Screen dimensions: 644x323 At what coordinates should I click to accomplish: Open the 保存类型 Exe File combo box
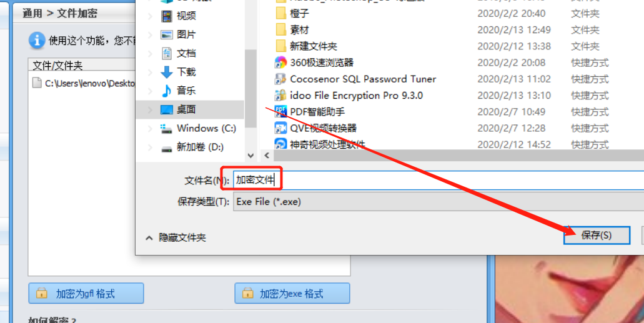pyautogui.click(x=438, y=202)
